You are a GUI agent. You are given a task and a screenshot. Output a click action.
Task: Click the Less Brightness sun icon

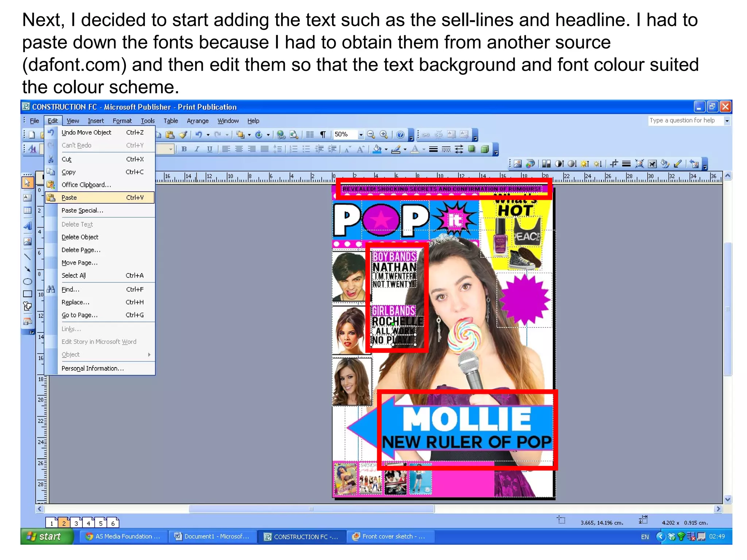tap(597, 164)
